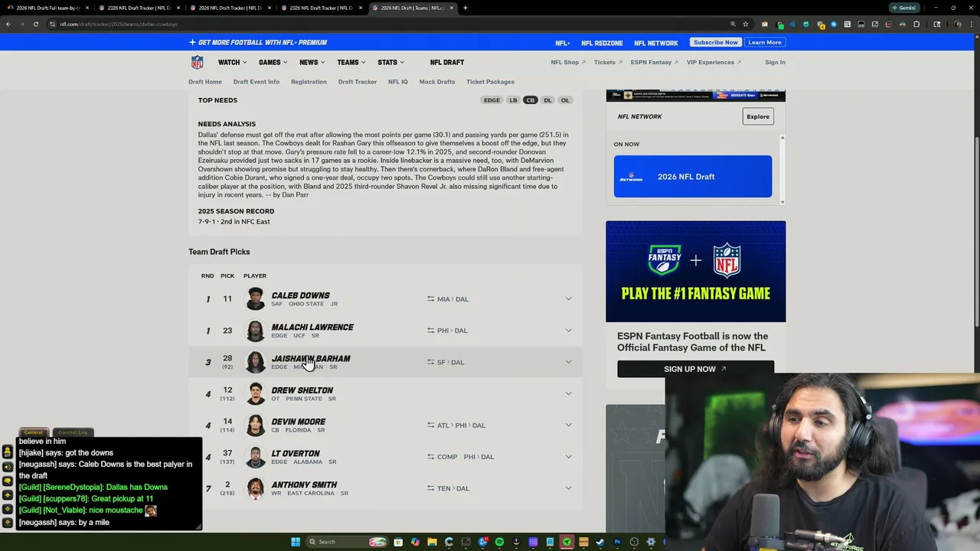The height and width of the screenshot is (551, 980).
Task: Click the Subscribe Now button
Action: (716, 43)
